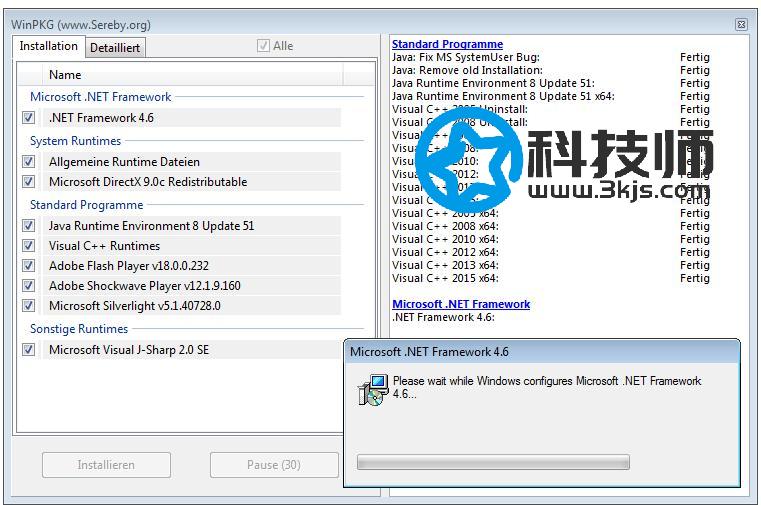Select the Adobe Flash Player v18.0.0.232 row

click(192, 265)
